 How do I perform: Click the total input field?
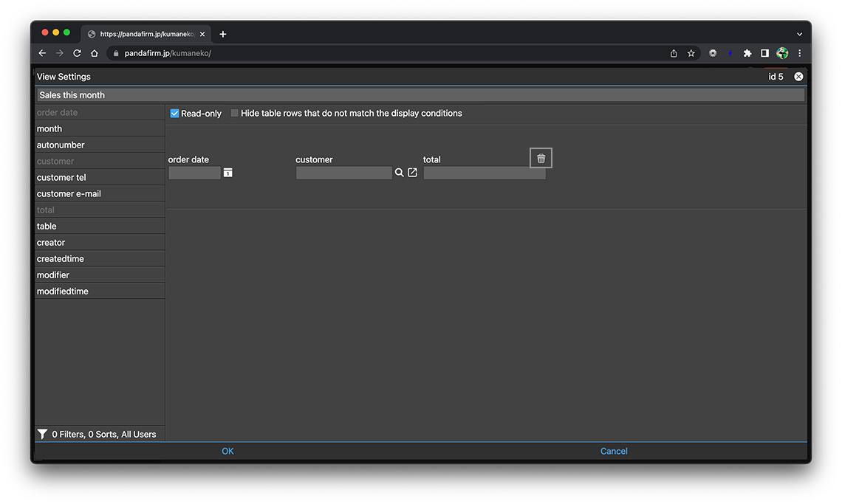coord(485,173)
